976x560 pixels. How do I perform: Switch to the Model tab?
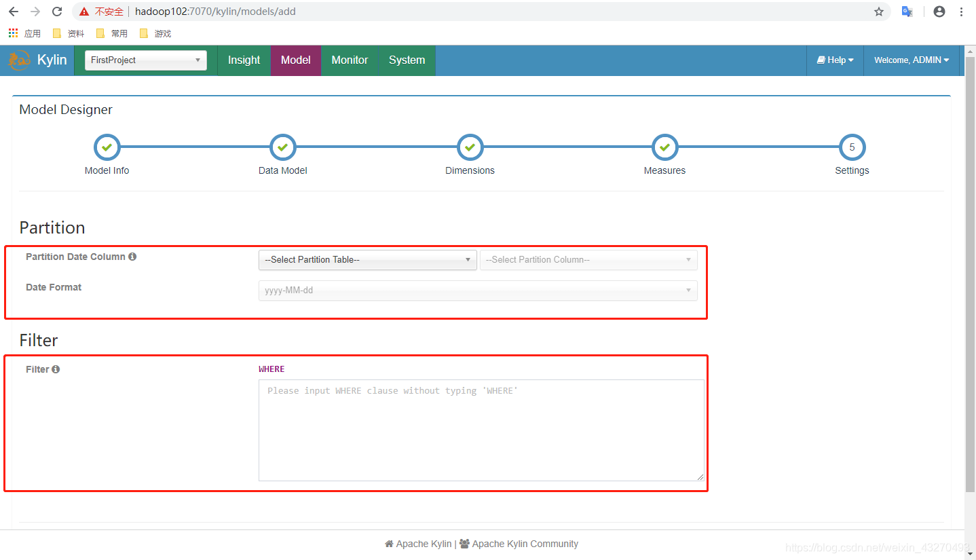(296, 60)
